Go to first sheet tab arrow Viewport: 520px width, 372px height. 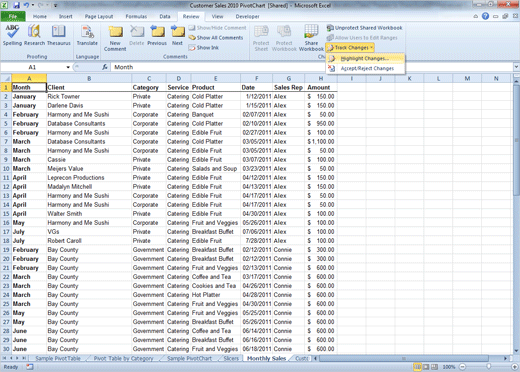tap(5, 358)
